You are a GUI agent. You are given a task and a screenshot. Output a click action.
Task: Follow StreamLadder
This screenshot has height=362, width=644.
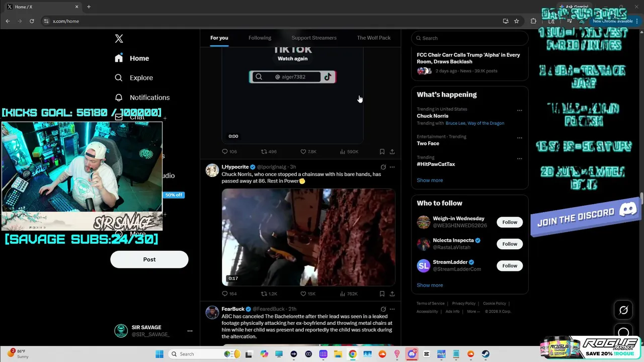pos(510,265)
